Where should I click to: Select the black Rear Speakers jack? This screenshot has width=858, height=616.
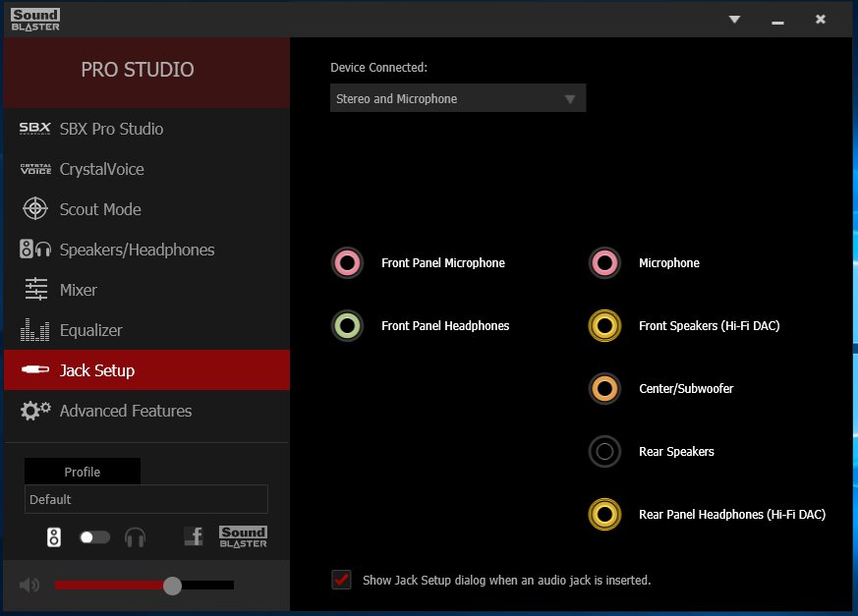(605, 452)
